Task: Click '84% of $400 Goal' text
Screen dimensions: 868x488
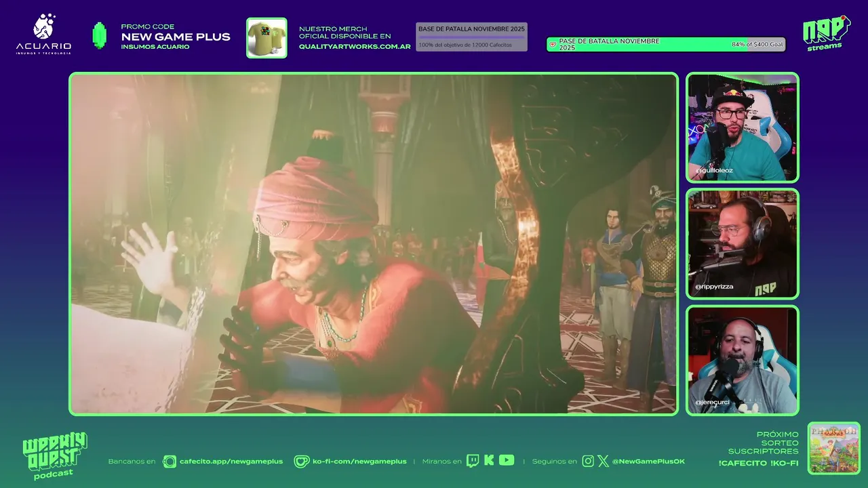Action: coord(757,45)
